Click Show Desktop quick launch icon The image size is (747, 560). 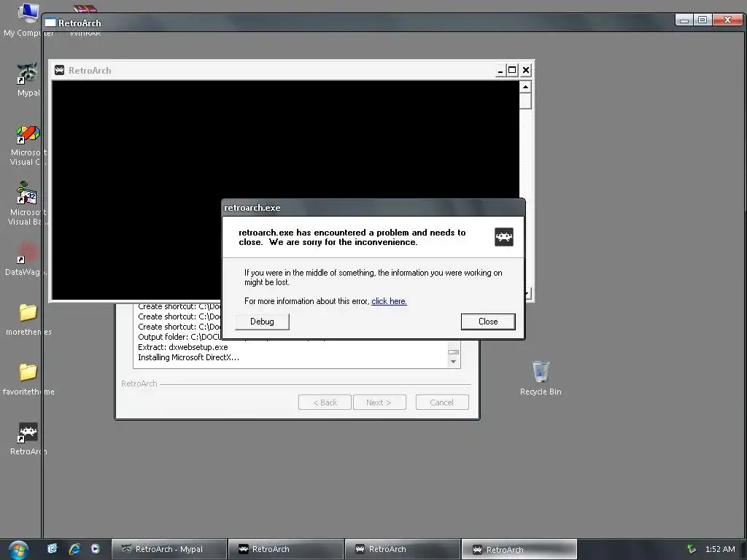click(x=53, y=549)
